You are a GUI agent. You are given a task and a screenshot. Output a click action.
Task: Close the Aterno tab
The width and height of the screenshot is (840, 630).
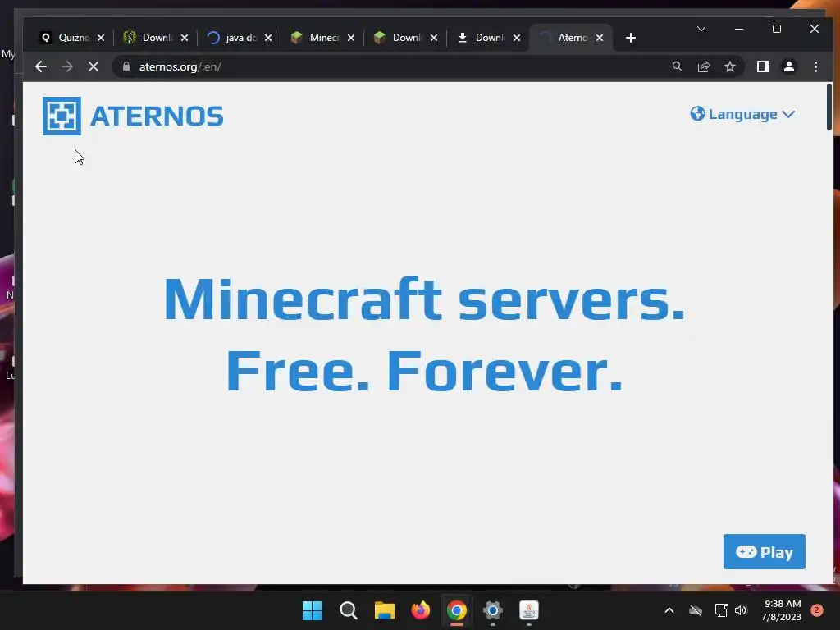pyautogui.click(x=600, y=38)
